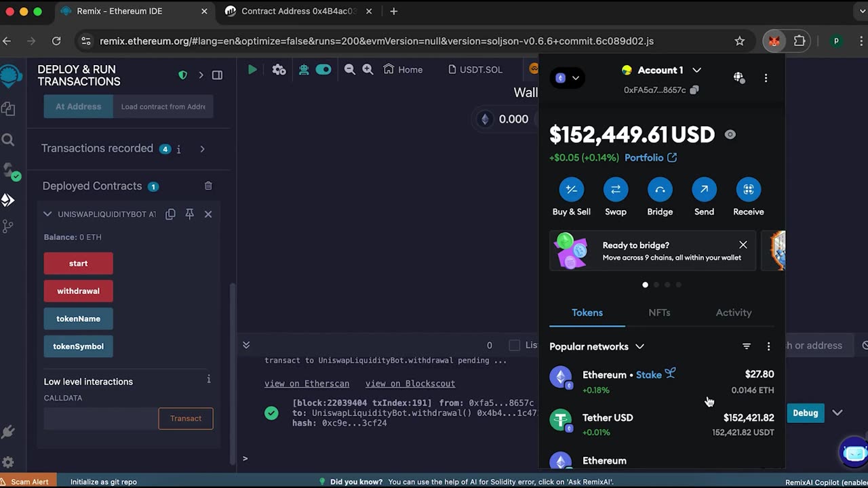Image resolution: width=868 pixels, height=488 pixels.
Task: Pin the UNISWAPLIQUIDITYBOT contract
Action: pos(189,214)
